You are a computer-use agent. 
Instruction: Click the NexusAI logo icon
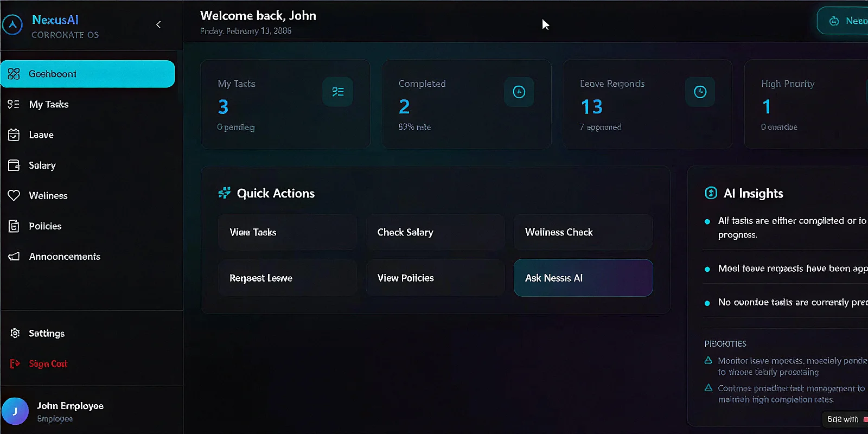click(12, 25)
